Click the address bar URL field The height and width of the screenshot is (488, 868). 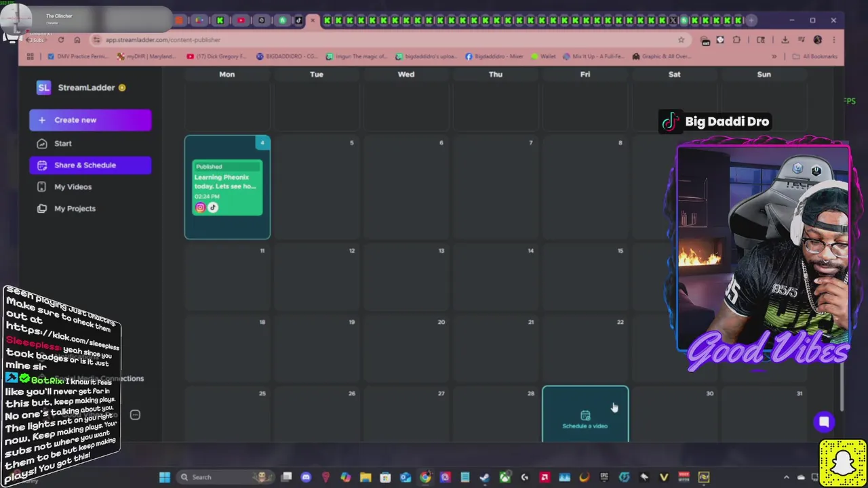pyautogui.click(x=387, y=40)
